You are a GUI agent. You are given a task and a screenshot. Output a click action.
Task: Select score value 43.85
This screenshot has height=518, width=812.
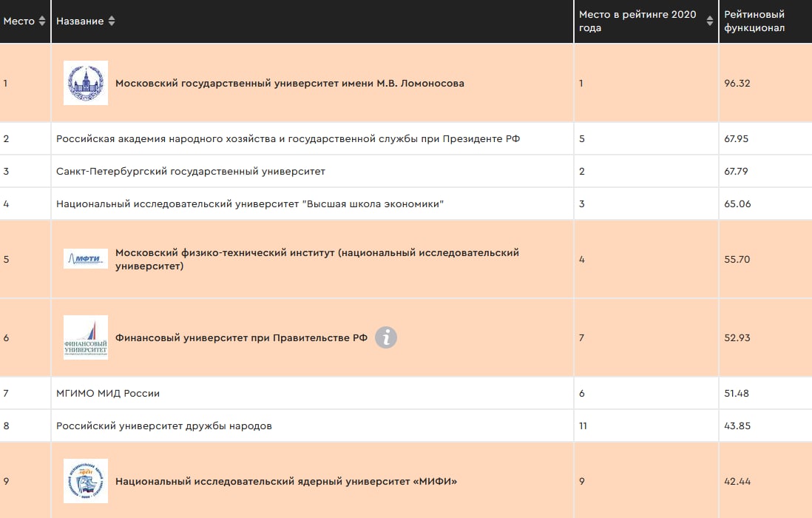[x=737, y=425]
